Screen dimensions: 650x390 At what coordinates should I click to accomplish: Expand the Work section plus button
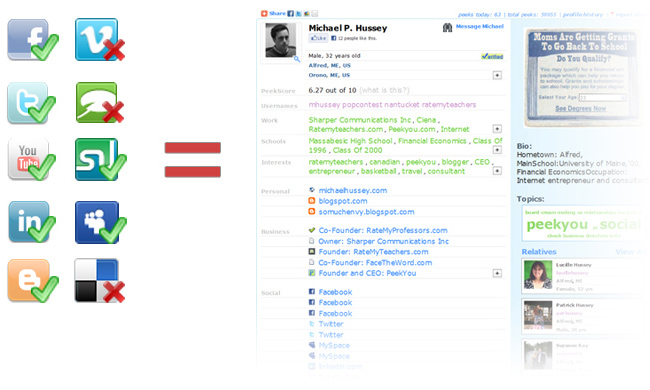click(497, 129)
